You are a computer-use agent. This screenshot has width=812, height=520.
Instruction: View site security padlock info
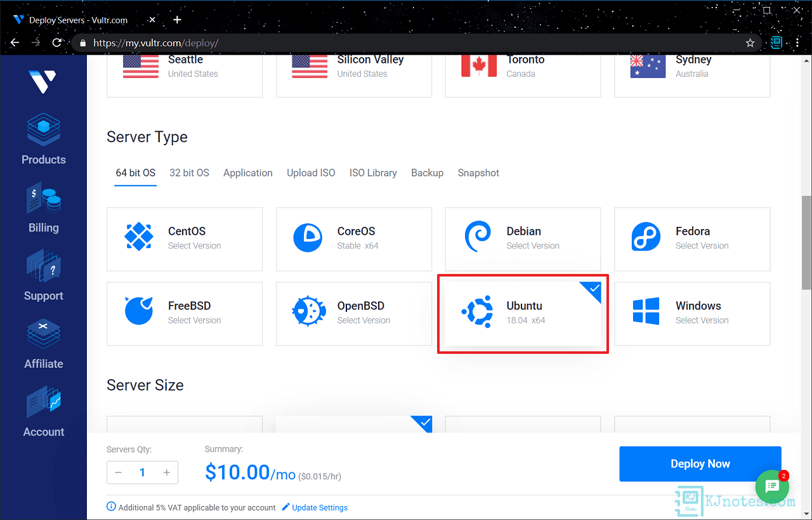pyautogui.click(x=83, y=43)
